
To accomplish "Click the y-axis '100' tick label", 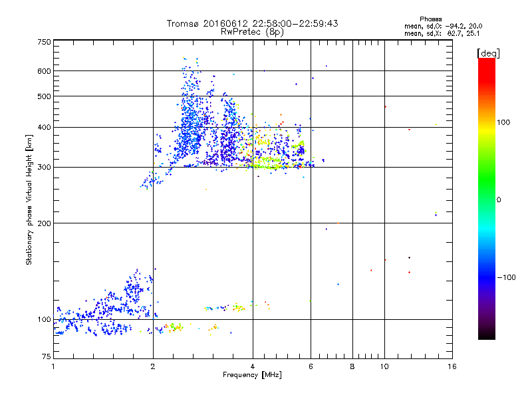I will click(44, 320).
